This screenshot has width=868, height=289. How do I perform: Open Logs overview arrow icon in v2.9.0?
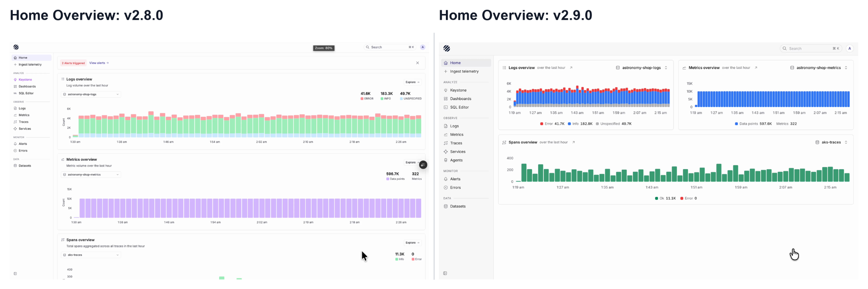coord(571,68)
